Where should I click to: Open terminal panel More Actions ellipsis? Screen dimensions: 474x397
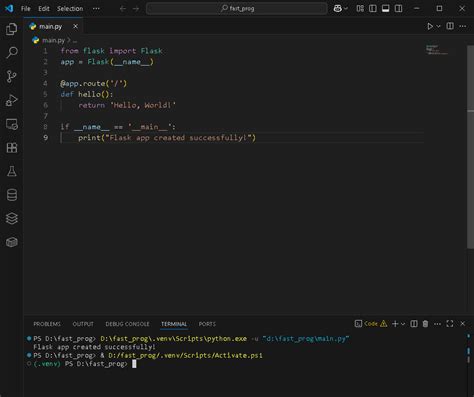click(x=437, y=324)
